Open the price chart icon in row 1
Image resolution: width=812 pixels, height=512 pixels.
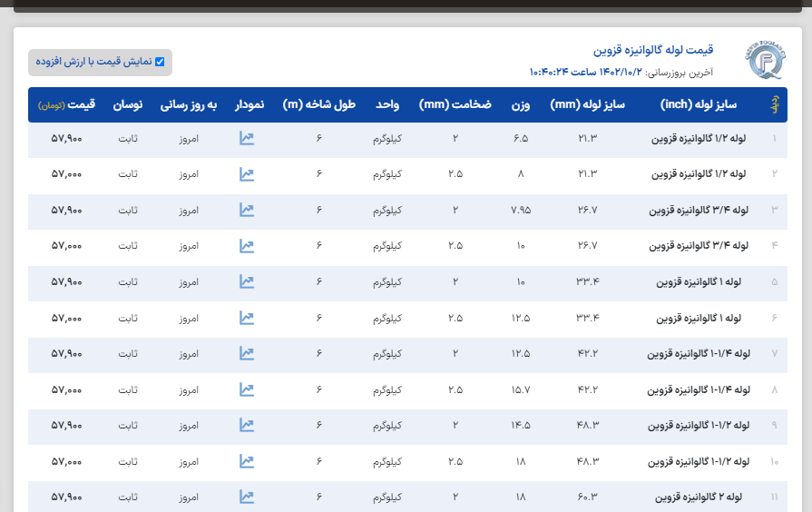tap(247, 139)
